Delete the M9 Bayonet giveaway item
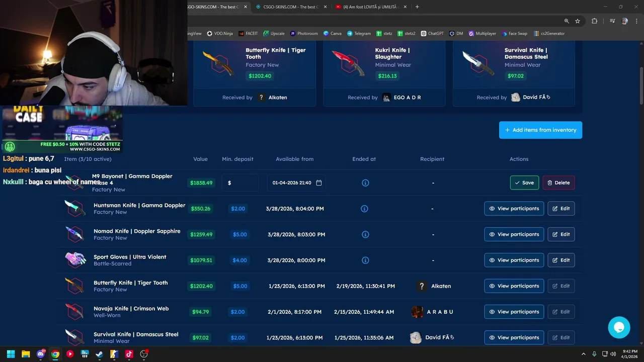Viewport: 644px width, 362px height. click(x=558, y=183)
